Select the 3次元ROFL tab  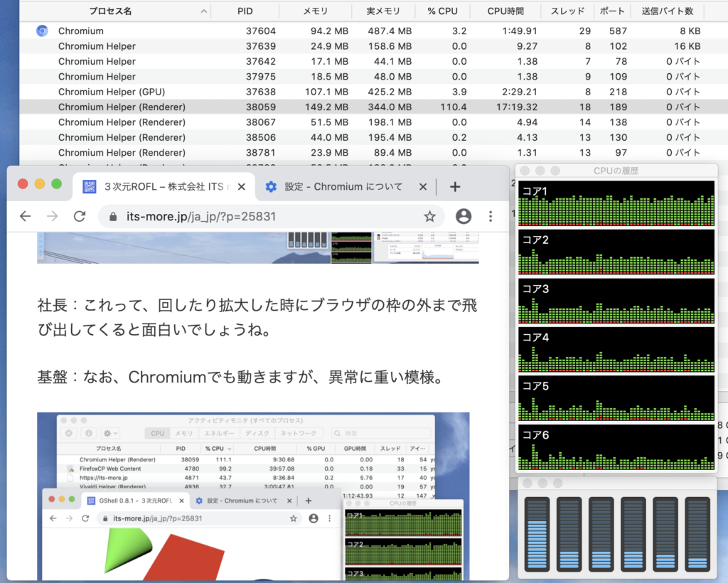pos(164,186)
